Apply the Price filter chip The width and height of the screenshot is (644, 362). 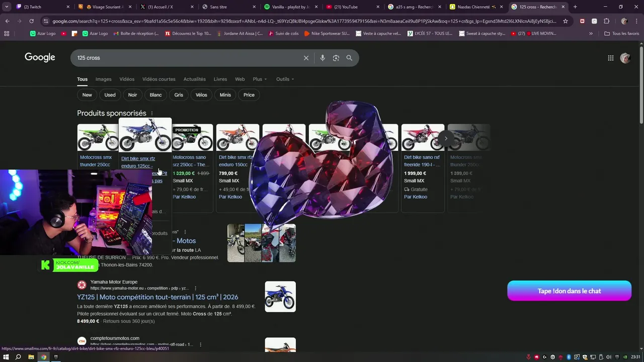click(249, 95)
